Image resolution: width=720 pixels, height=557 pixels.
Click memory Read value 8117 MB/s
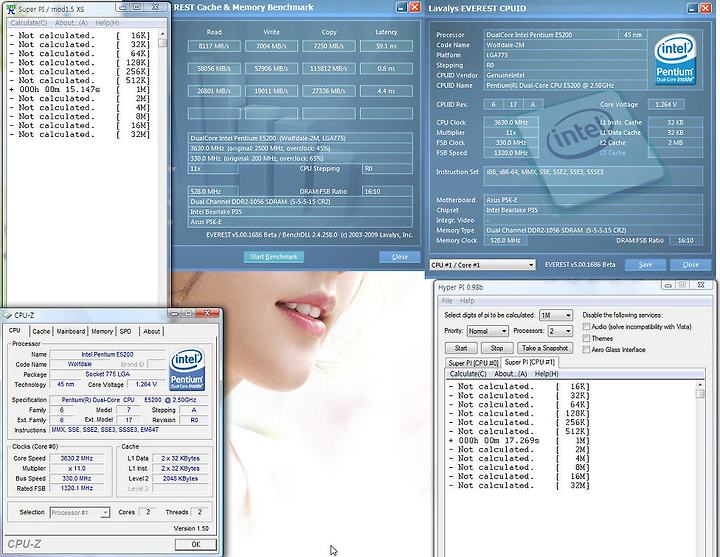click(214, 46)
